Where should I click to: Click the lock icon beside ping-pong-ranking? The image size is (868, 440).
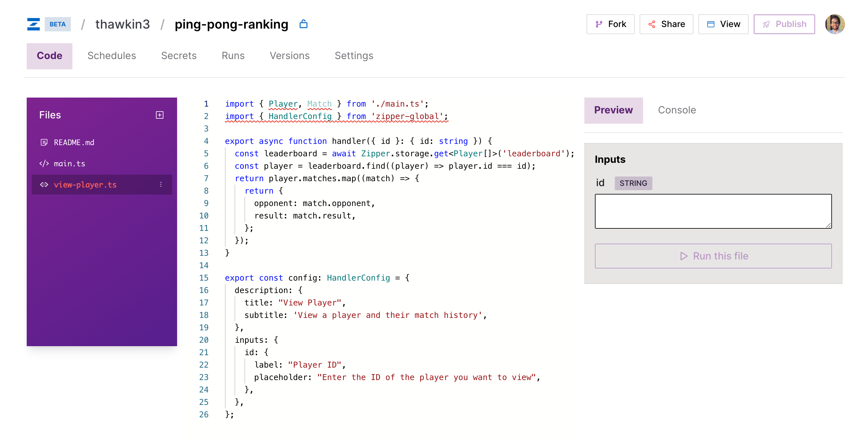coord(303,24)
